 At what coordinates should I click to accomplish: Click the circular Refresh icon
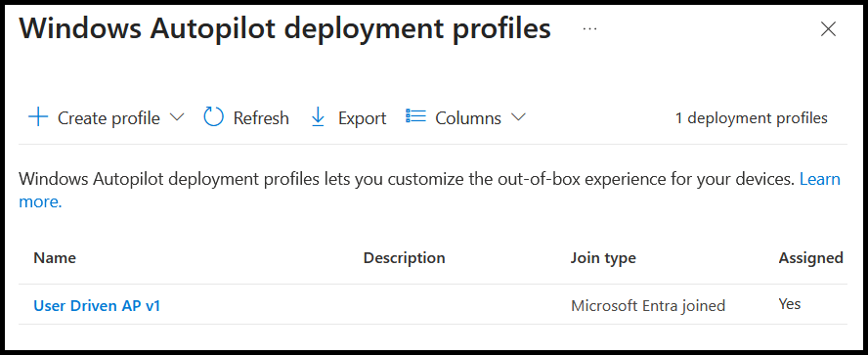click(214, 117)
